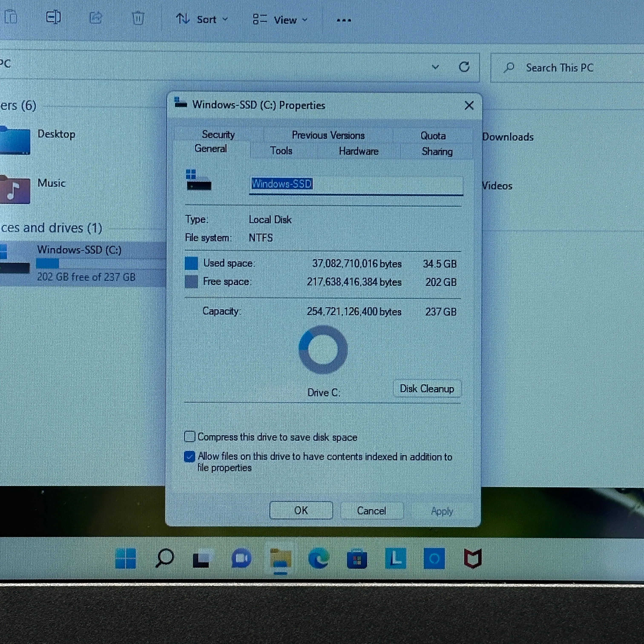The width and height of the screenshot is (644, 644).
Task: Enable Compress this drive to save space
Action: coord(189,436)
